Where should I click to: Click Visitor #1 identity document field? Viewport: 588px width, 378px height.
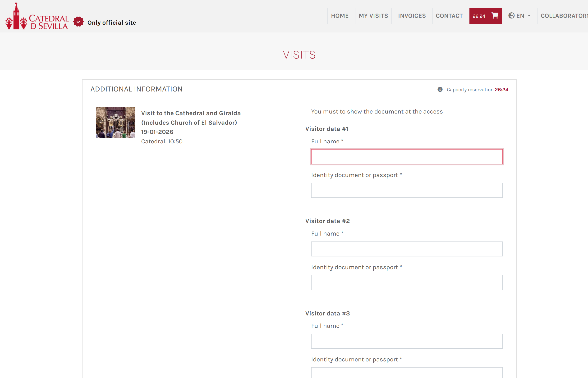tap(407, 190)
